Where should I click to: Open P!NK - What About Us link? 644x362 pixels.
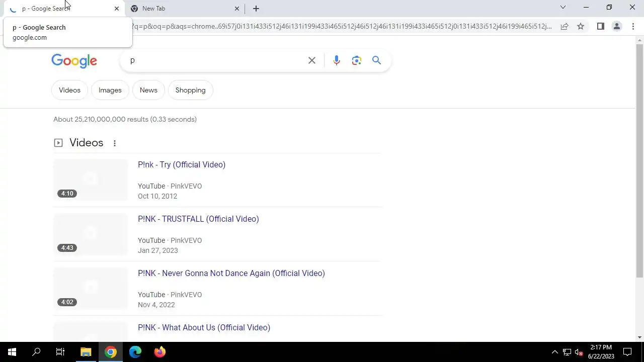pos(204,327)
